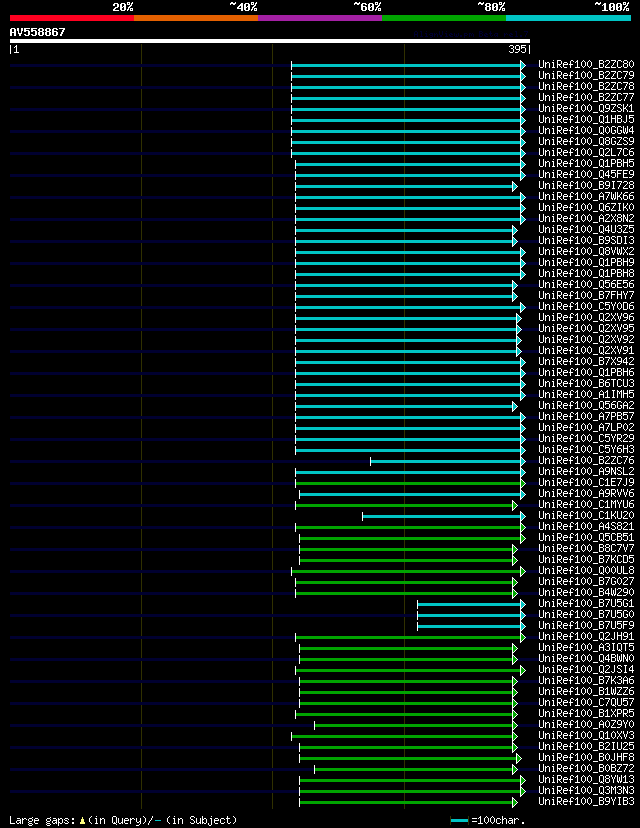Select label UniRef100_A7PB57
The image size is (640, 828).
click(586, 417)
